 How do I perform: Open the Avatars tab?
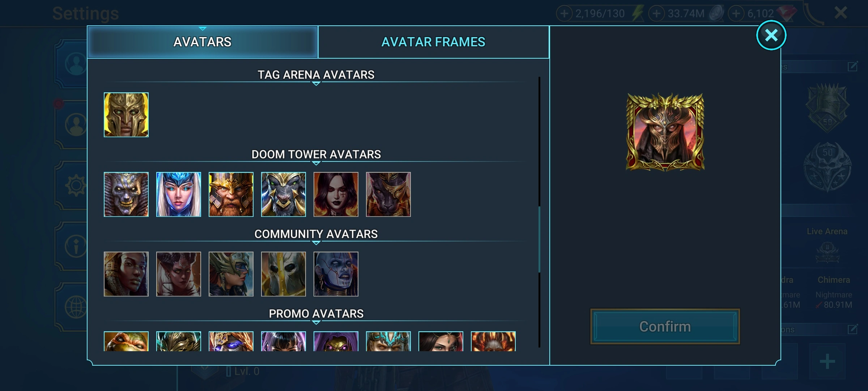(203, 42)
